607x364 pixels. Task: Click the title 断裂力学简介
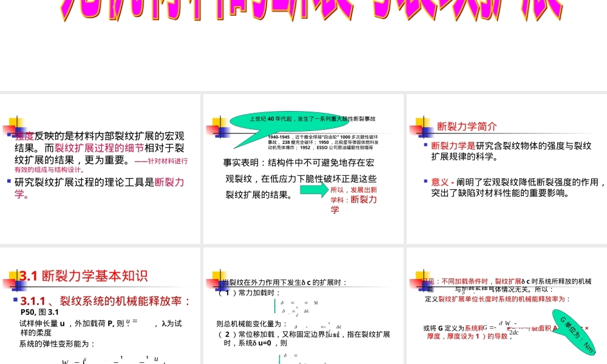466,126
